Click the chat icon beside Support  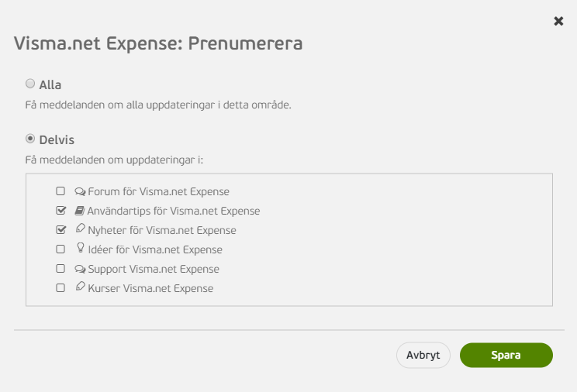pos(80,269)
